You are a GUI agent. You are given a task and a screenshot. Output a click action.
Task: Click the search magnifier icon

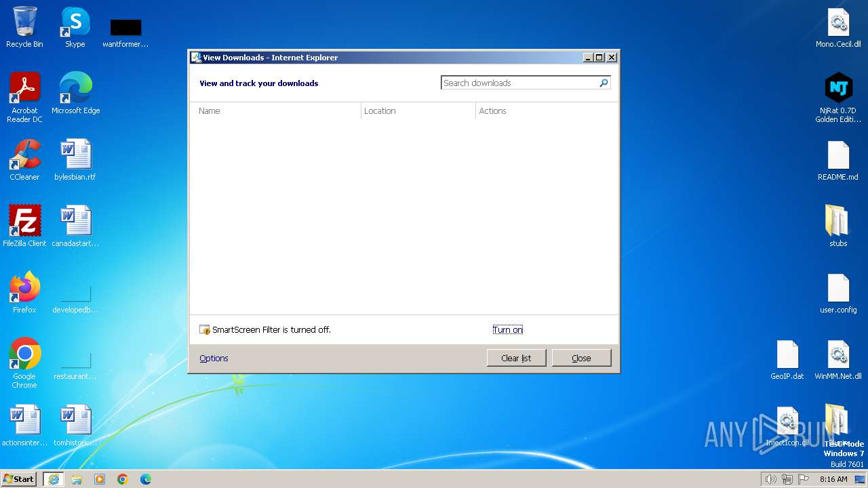604,83
